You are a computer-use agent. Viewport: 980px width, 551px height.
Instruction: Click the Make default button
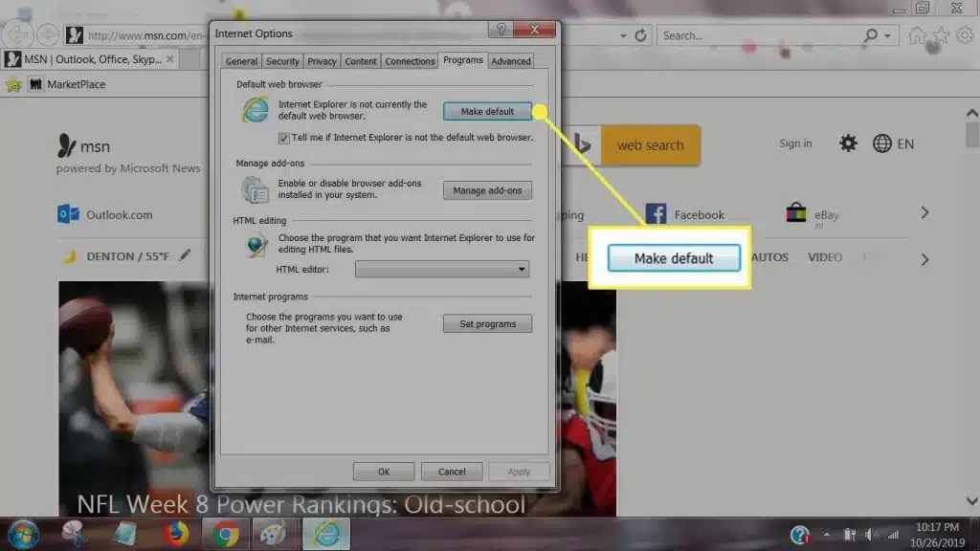point(487,112)
